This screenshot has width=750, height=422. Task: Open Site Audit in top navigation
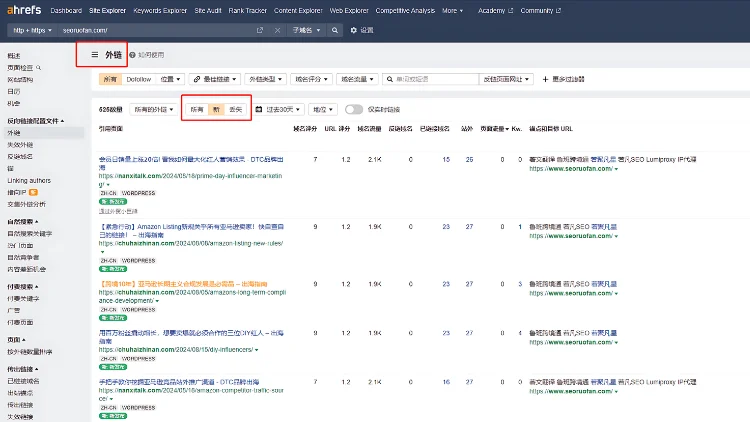click(208, 11)
